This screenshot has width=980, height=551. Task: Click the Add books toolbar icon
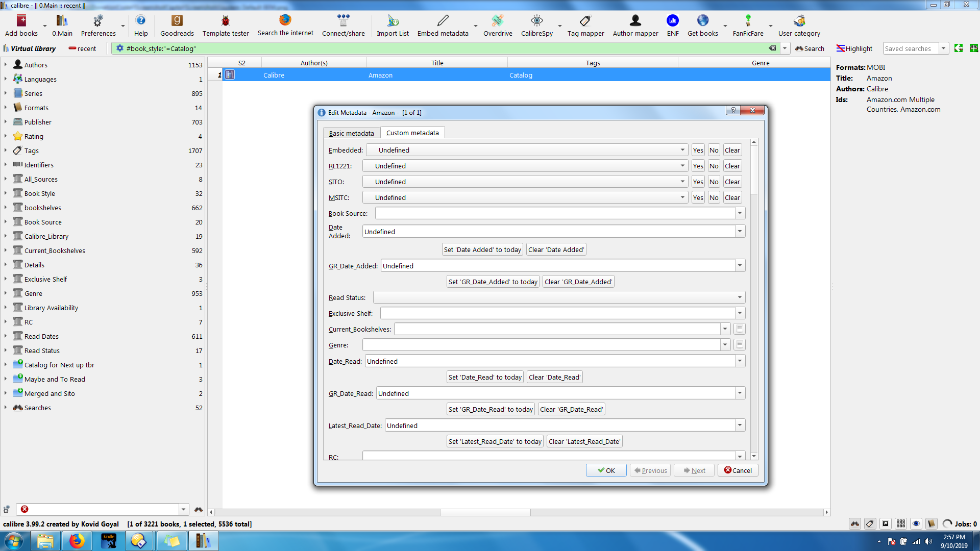(x=21, y=21)
